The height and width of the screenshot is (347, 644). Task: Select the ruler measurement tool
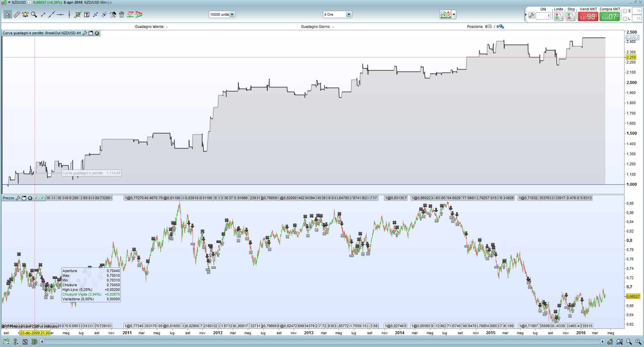point(16,14)
